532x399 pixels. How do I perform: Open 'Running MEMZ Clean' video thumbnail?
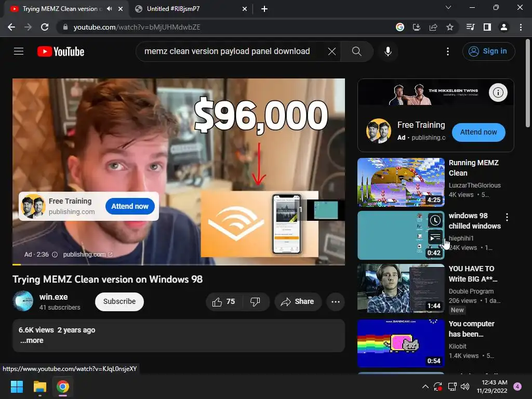(x=401, y=182)
